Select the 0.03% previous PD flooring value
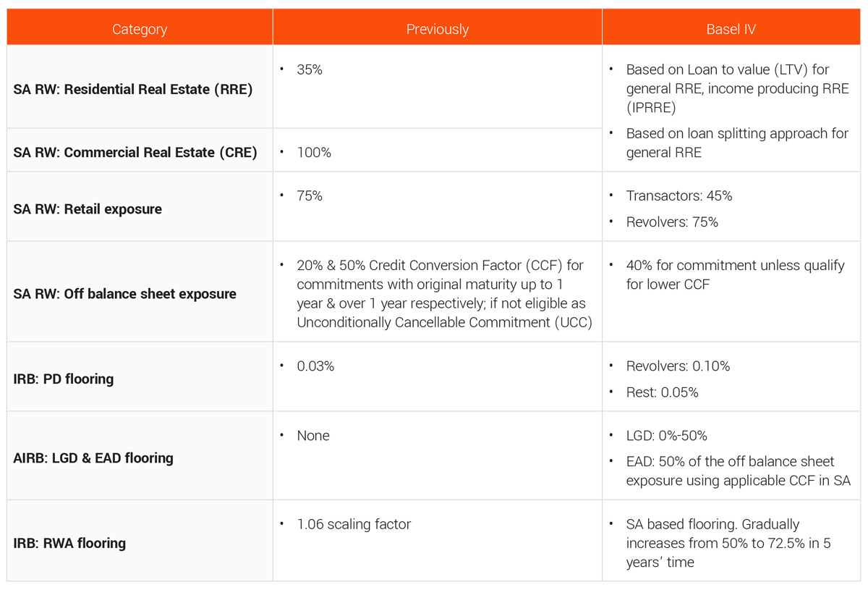The height and width of the screenshot is (590, 868). click(x=315, y=366)
